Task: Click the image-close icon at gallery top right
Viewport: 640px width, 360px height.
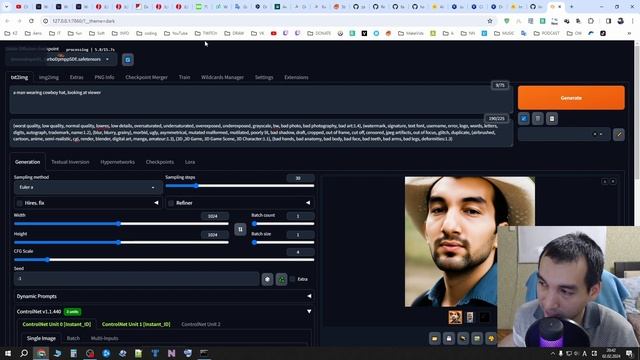Action: click(x=613, y=181)
